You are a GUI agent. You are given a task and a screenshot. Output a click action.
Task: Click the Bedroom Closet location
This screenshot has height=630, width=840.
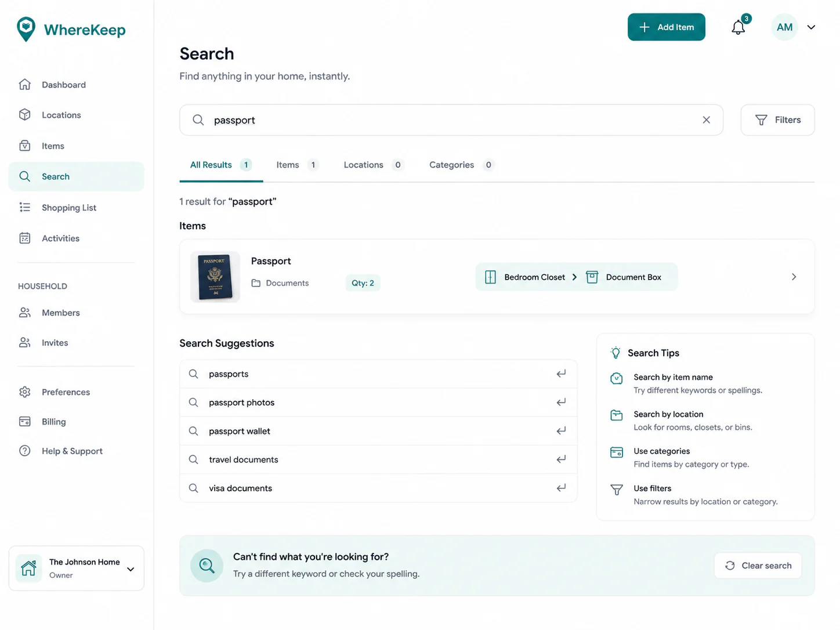pyautogui.click(x=534, y=277)
